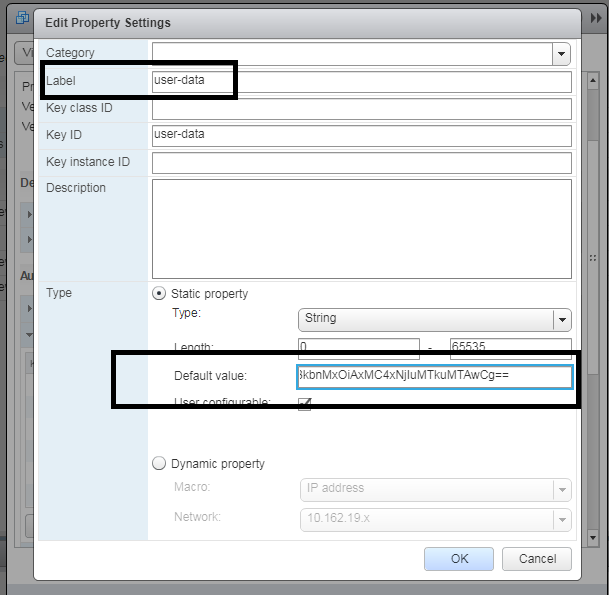
Task: Click inside the Description text area
Action: pos(361,228)
